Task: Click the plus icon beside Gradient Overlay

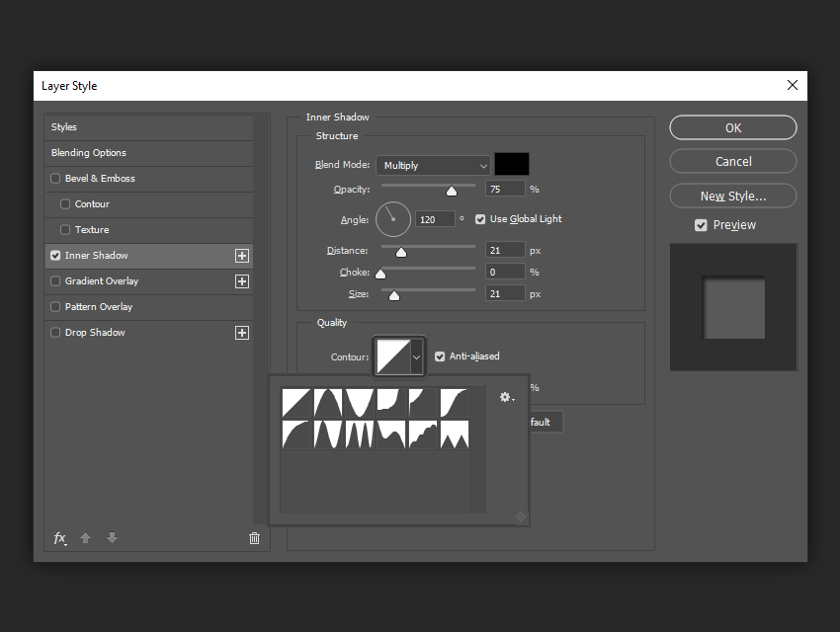Action: [x=242, y=280]
